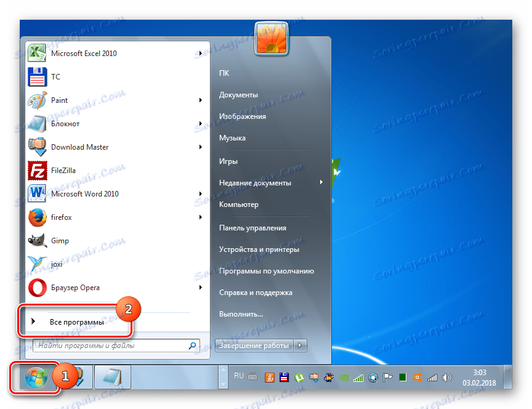Open Action Center flag tray icon
Viewport: 532px width, 409px height.
(x=387, y=377)
